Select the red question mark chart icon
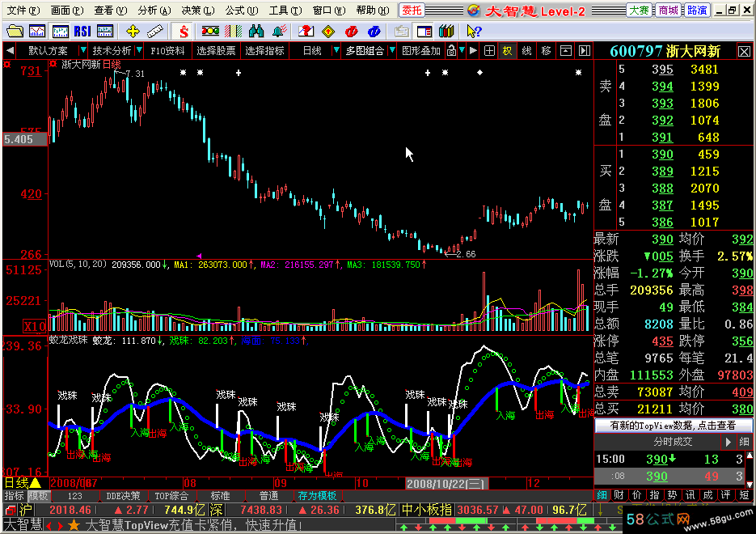Image resolution: width=756 pixels, height=534 pixels. (x=306, y=32)
